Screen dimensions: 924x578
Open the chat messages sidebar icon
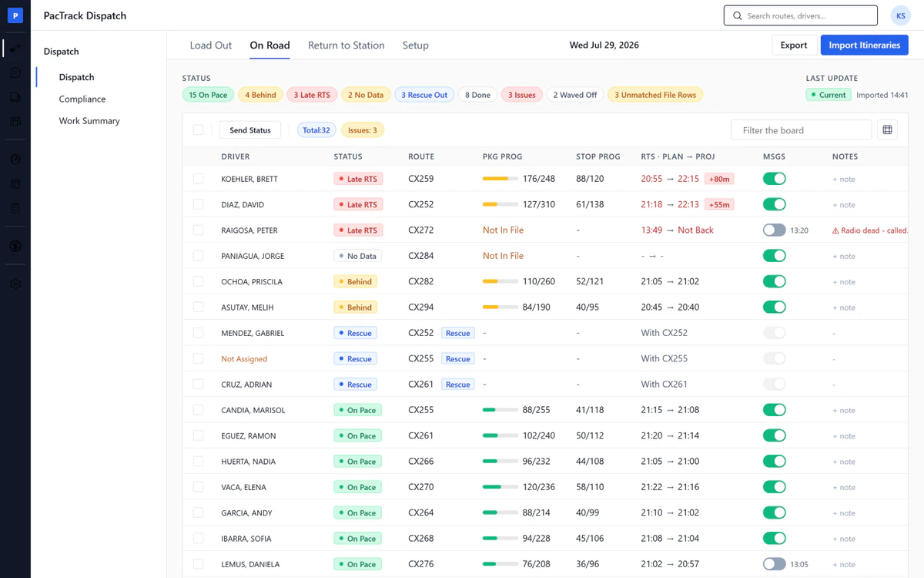[x=15, y=72]
